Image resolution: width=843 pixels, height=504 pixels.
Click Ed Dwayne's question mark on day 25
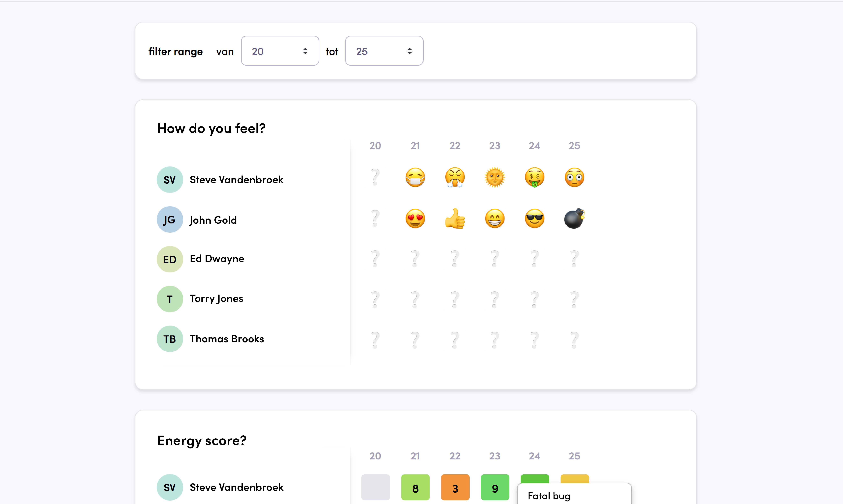(x=574, y=259)
